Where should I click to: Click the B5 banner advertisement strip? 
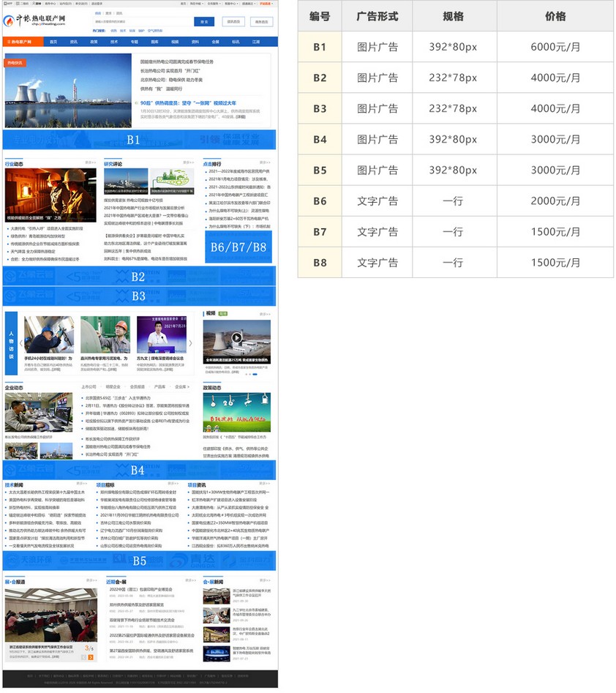coord(139,561)
